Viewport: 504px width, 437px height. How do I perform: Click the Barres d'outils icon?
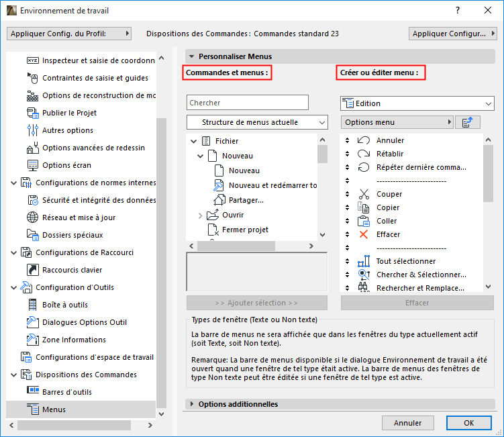[x=32, y=390]
